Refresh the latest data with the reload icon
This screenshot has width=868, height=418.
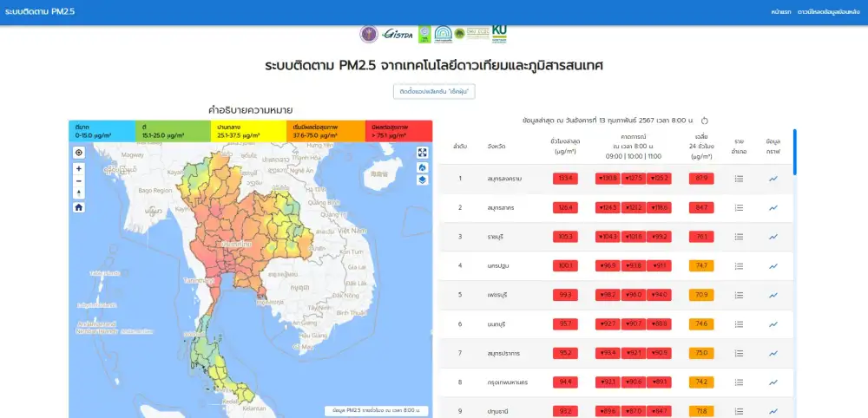tap(705, 121)
